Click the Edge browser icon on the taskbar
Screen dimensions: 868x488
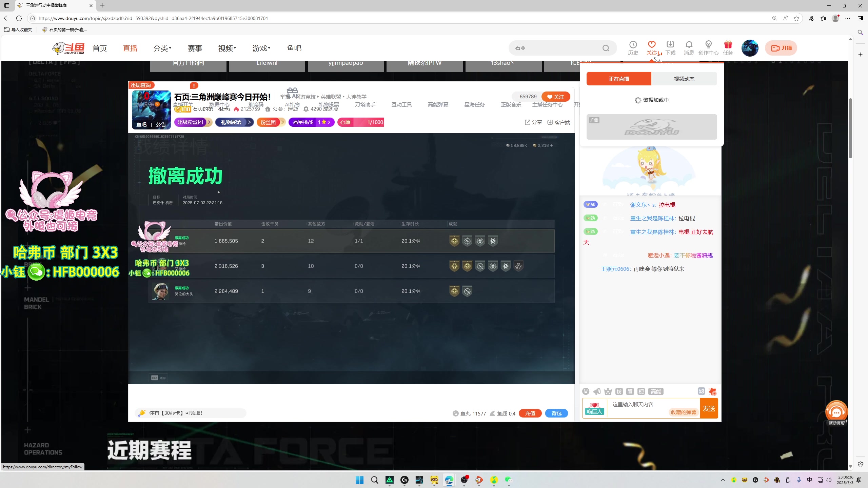tap(449, 480)
